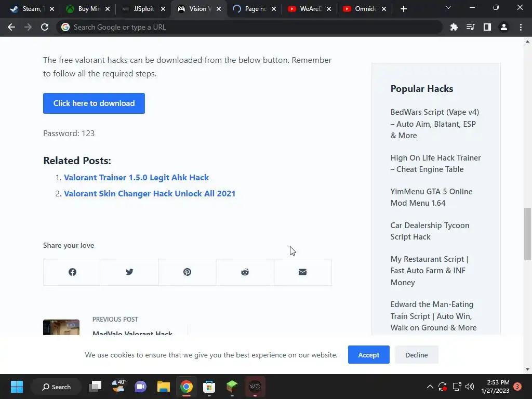Click the sync update tray icon
532x399 pixels.
(443, 387)
